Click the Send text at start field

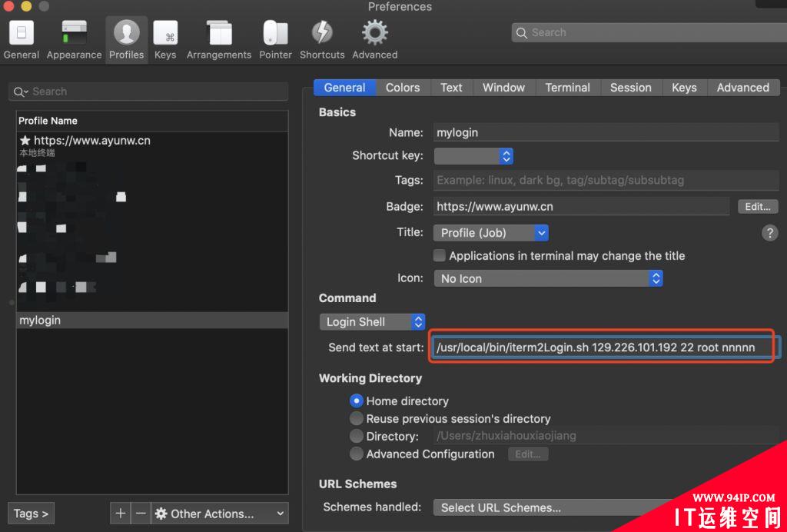click(606, 347)
